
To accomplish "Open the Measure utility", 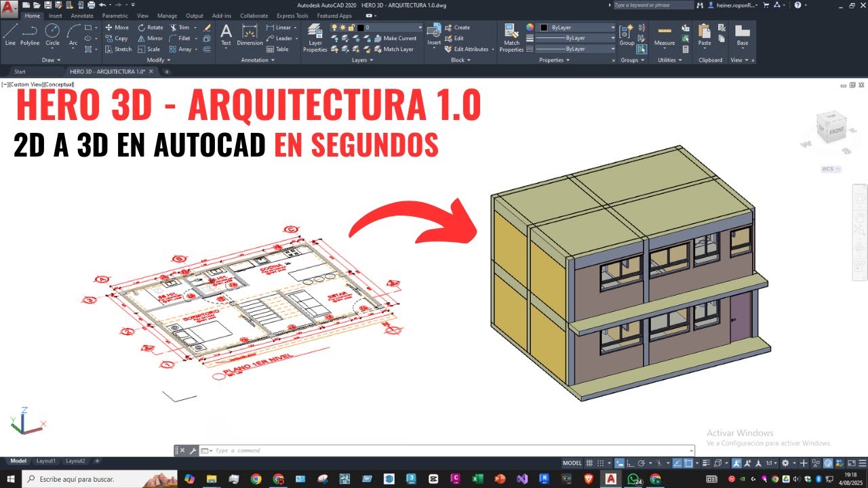I will click(x=665, y=35).
